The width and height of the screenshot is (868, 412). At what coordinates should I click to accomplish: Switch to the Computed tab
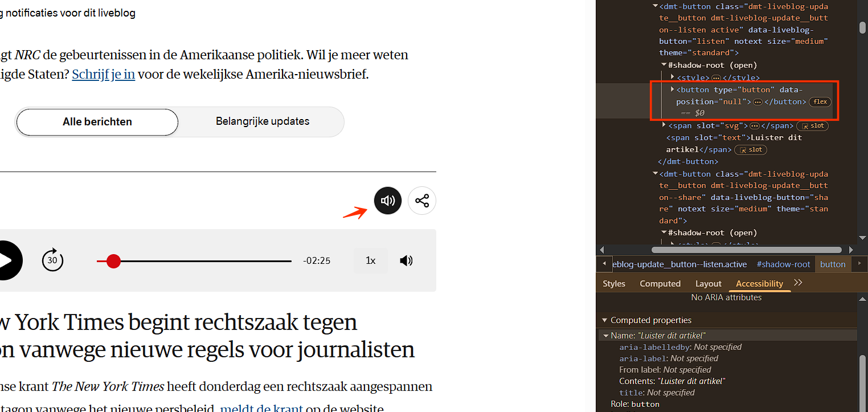pos(660,283)
